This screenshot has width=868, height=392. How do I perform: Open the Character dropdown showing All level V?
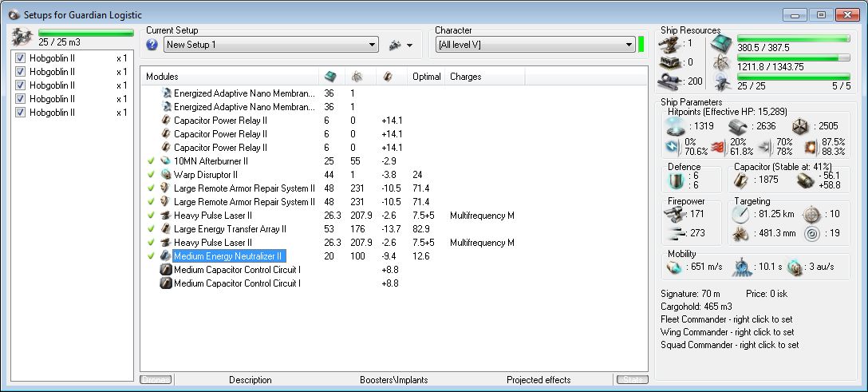tap(535, 45)
